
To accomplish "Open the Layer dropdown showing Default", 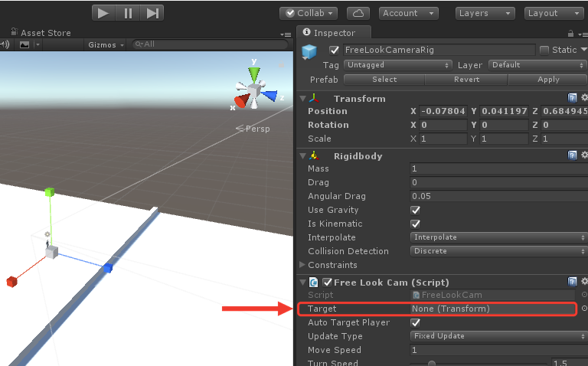I will tap(537, 65).
